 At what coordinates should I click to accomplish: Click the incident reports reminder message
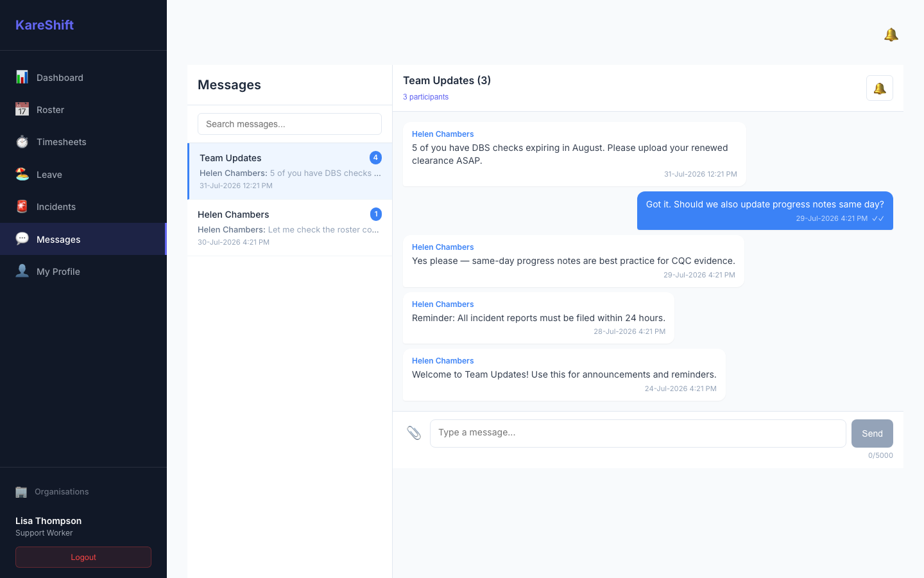tap(538, 318)
